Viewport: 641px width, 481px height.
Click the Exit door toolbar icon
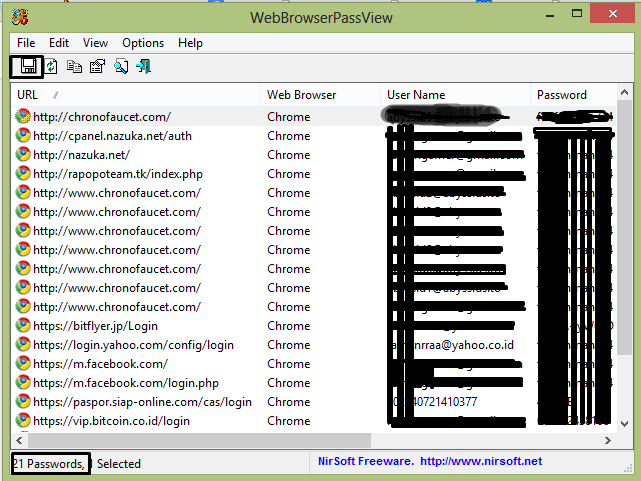click(143, 66)
